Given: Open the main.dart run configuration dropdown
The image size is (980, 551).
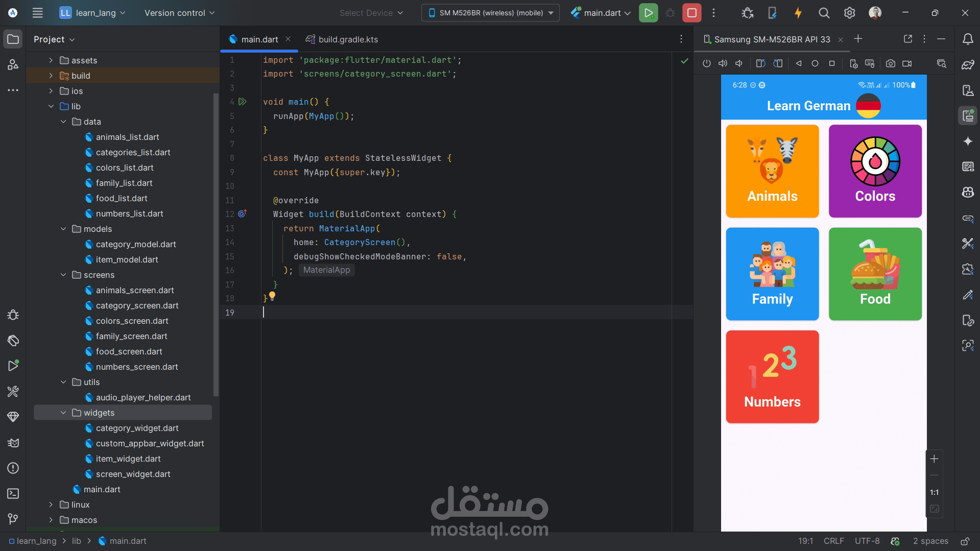Looking at the screenshot, I should [x=601, y=13].
